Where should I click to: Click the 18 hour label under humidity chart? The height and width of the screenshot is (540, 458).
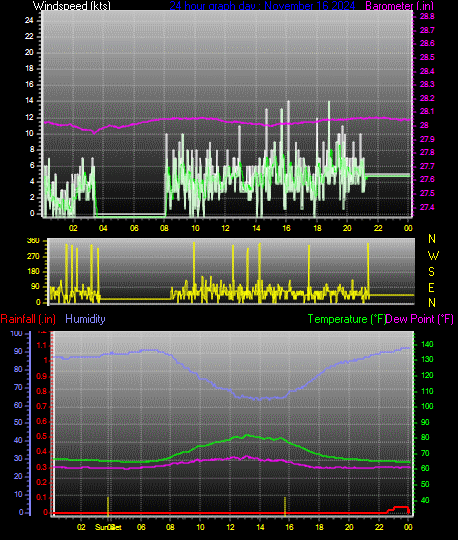point(319,527)
